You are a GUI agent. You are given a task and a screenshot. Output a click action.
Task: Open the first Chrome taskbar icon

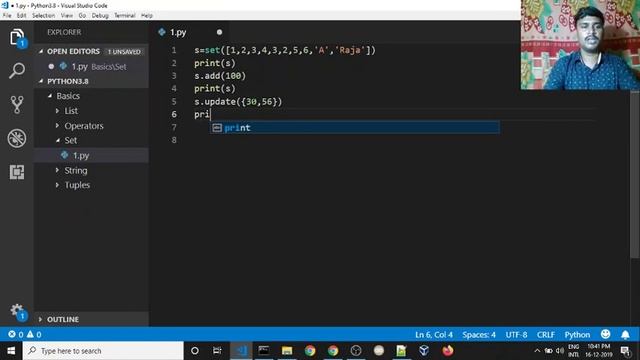310,351
